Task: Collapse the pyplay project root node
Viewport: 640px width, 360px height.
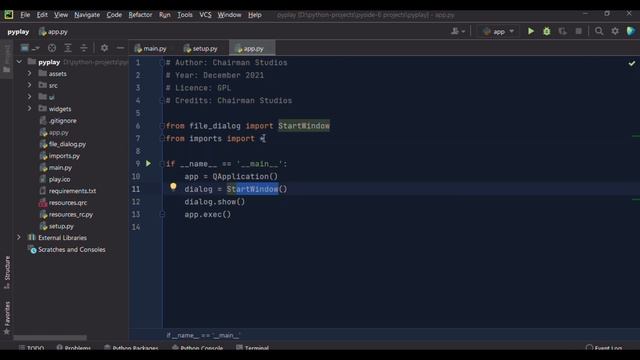Action: (x=19, y=62)
